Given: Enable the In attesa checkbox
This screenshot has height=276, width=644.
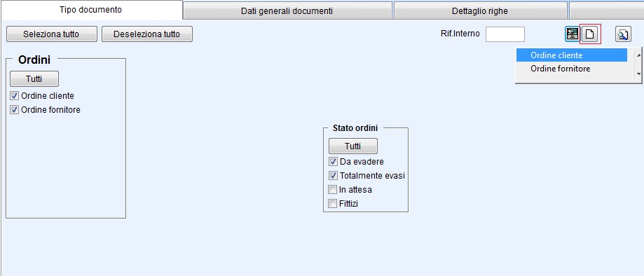Looking at the screenshot, I should [x=332, y=190].
